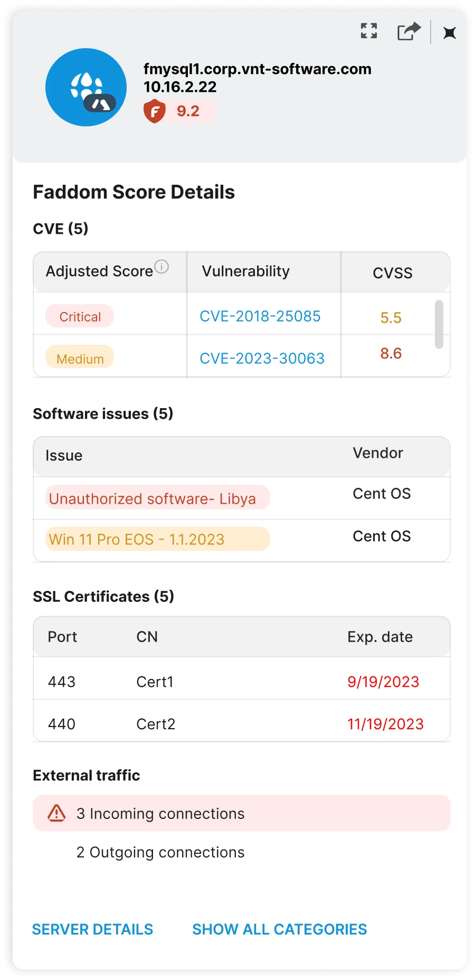Viewport: 475px width, 980px height.
Task: Click '3 Incoming connections' alert row
Action: (x=241, y=813)
